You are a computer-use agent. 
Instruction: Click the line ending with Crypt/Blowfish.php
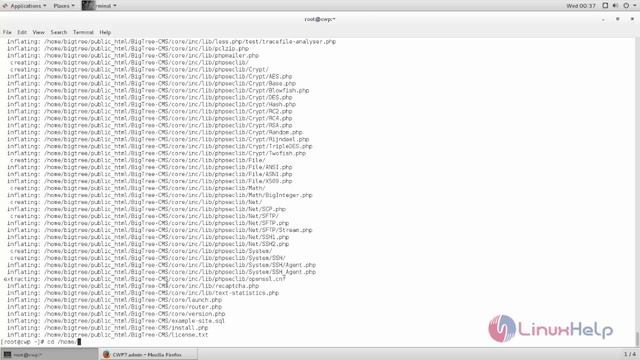(158, 91)
